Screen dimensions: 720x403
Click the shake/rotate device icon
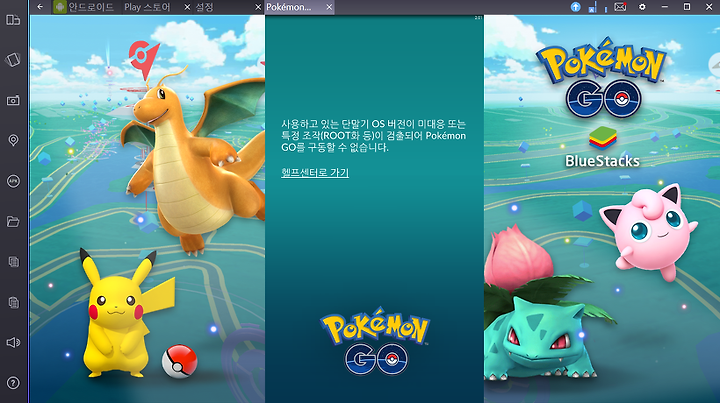point(13,60)
